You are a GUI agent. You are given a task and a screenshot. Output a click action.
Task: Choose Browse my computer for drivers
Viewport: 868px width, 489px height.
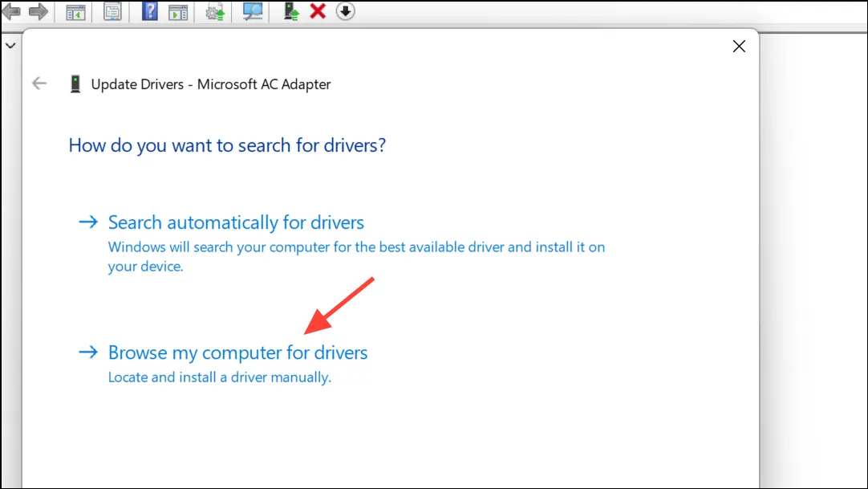coord(237,352)
